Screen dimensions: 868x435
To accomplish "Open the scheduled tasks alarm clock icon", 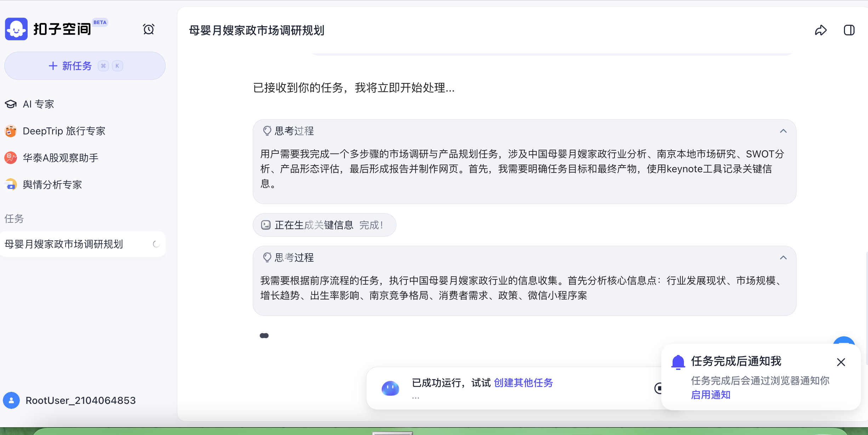I will [x=149, y=29].
